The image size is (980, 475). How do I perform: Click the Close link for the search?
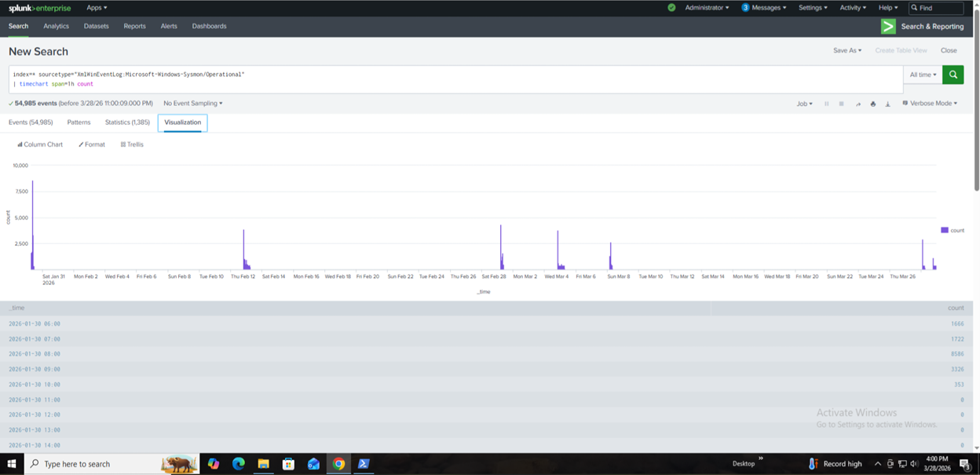click(950, 49)
